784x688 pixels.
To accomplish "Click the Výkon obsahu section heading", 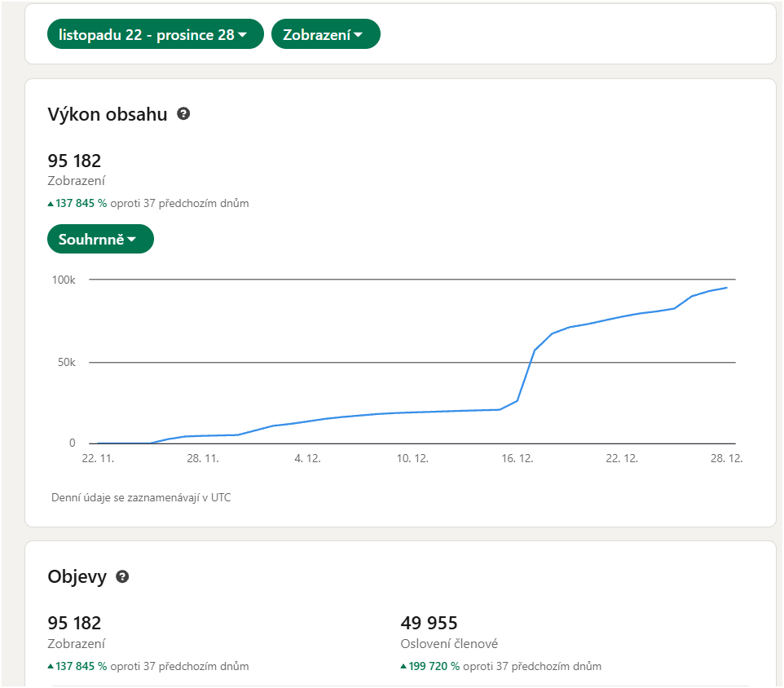I will [x=108, y=114].
